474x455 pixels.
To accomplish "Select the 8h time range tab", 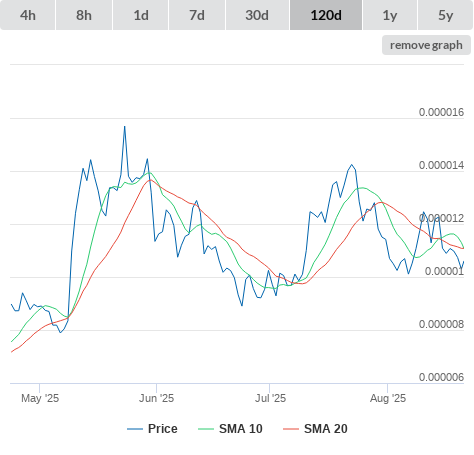I will click(x=84, y=15).
